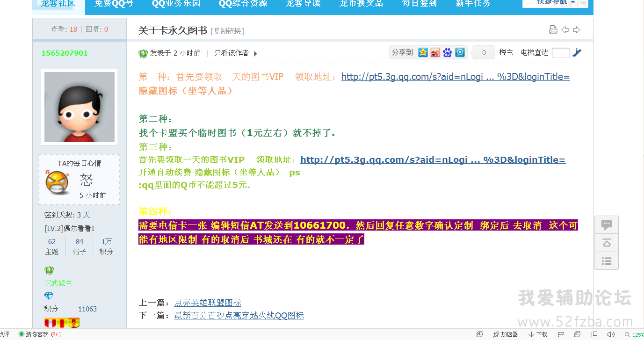The image size is (644, 340).
Task: Open the 龙币换奖品 menu item
Action: pyautogui.click(x=361, y=3)
